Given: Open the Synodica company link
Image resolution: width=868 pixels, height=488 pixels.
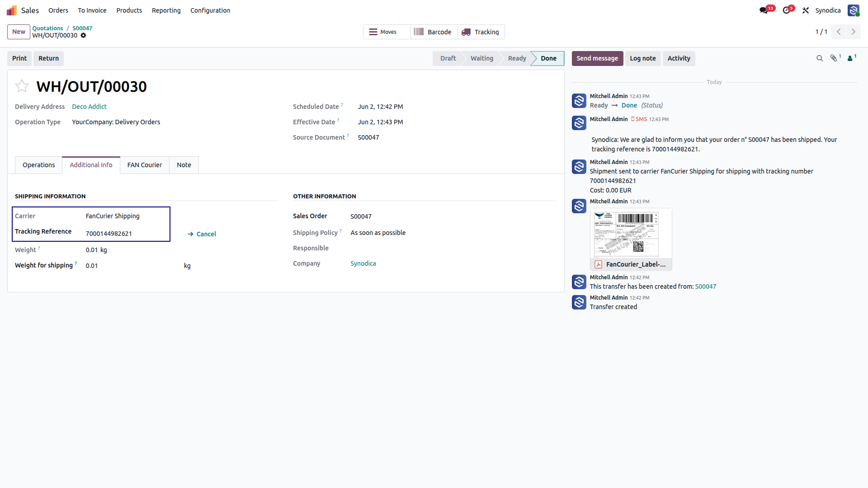Looking at the screenshot, I should click(363, 263).
